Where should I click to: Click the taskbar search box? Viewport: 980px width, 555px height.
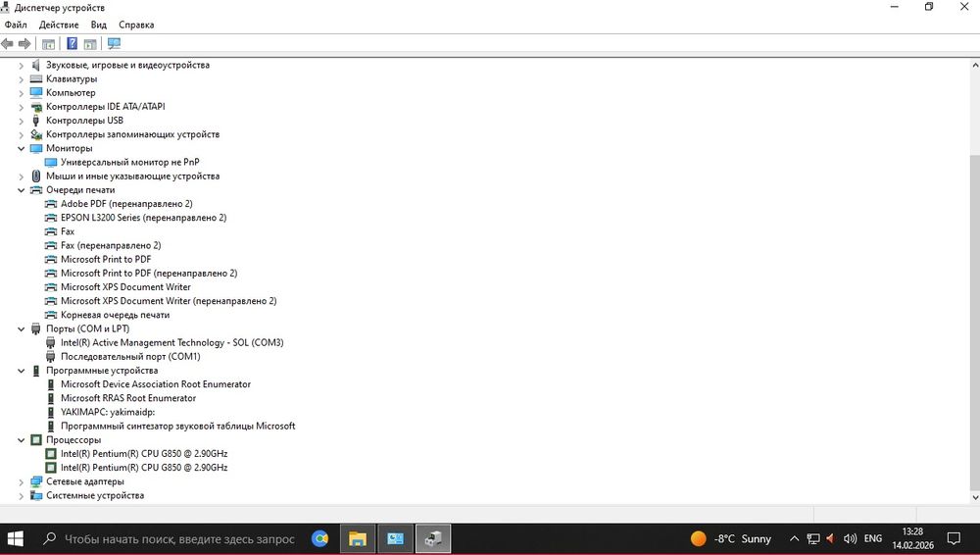click(169, 538)
